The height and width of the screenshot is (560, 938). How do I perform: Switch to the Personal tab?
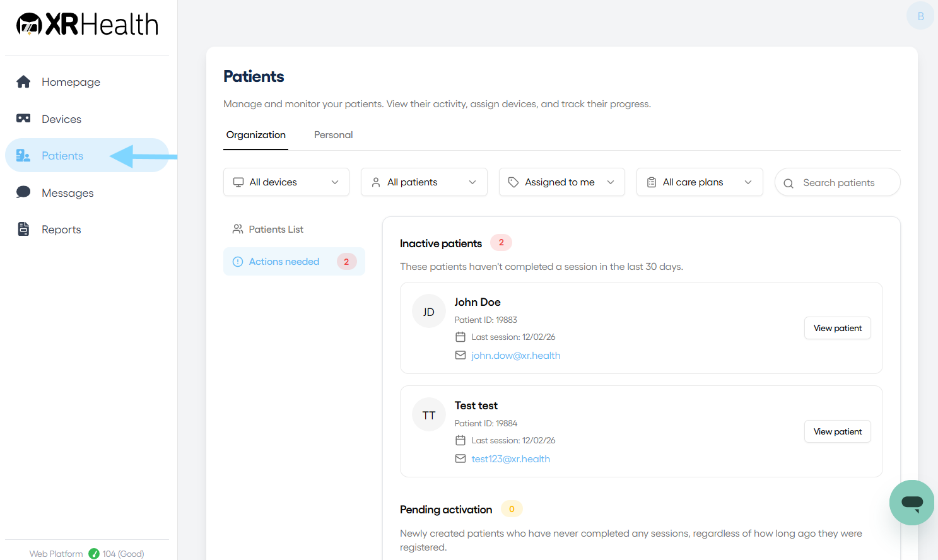click(x=334, y=135)
